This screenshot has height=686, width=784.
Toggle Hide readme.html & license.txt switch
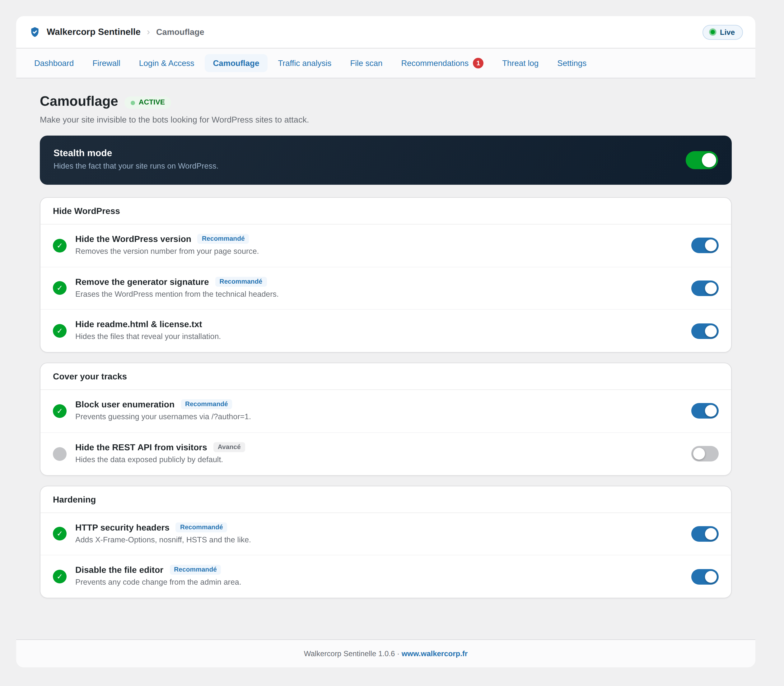705,331
